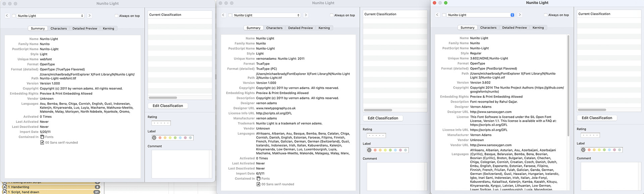Toggle 'Always on top' in the left window
644x194 pixels.
click(116, 16)
